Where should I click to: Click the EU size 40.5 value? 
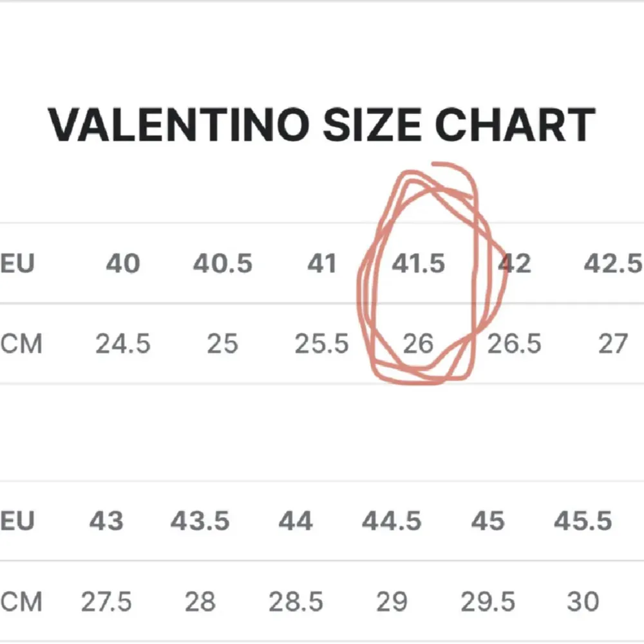(223, 263)
